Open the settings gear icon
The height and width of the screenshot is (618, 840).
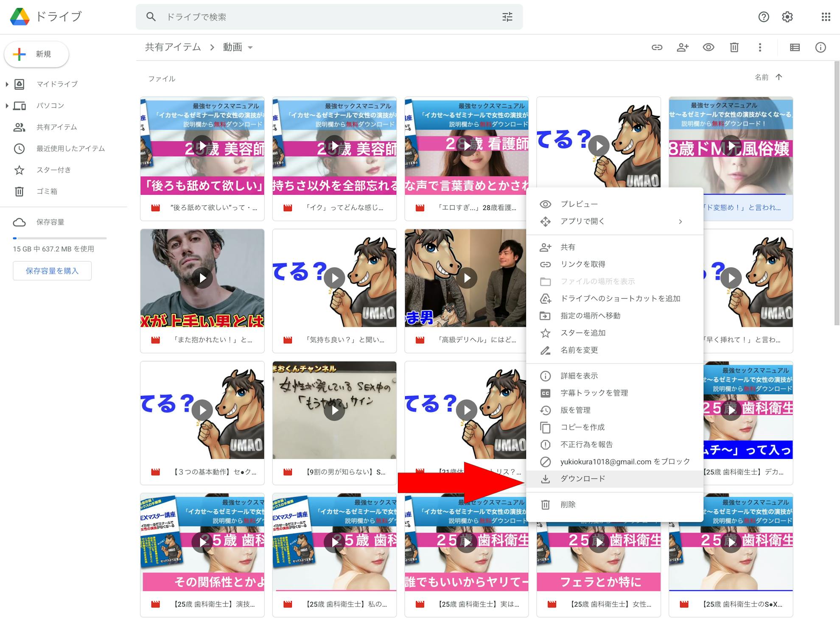[x=787, y=17]
